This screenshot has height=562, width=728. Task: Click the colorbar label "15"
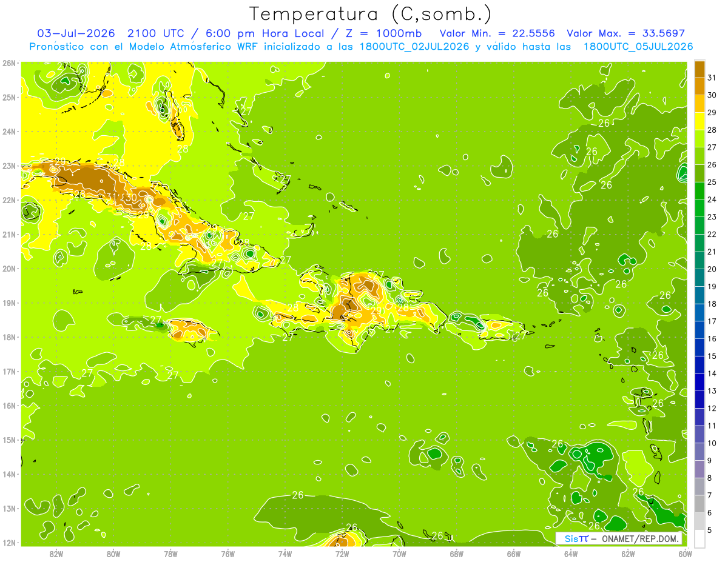click(712, 356)
